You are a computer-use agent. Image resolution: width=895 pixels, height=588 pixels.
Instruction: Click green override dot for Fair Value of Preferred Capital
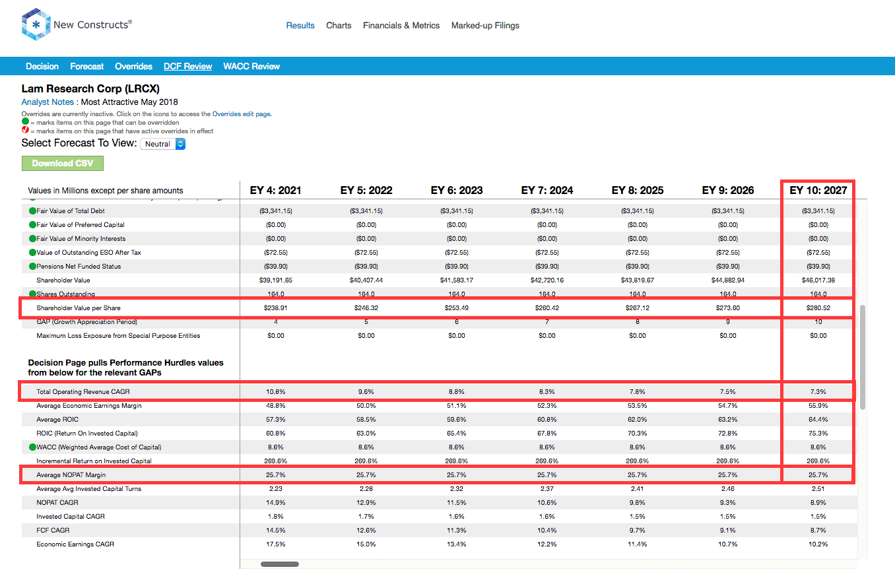32,225
